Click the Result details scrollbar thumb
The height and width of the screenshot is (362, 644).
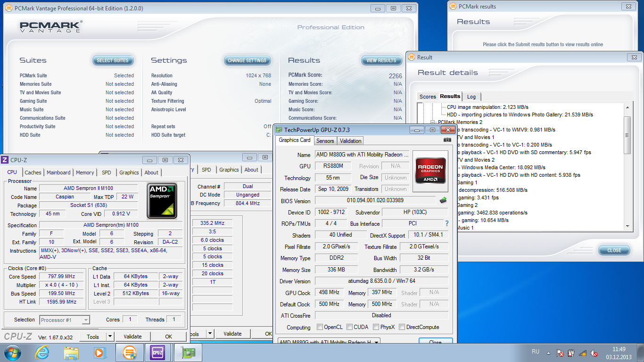627,135
